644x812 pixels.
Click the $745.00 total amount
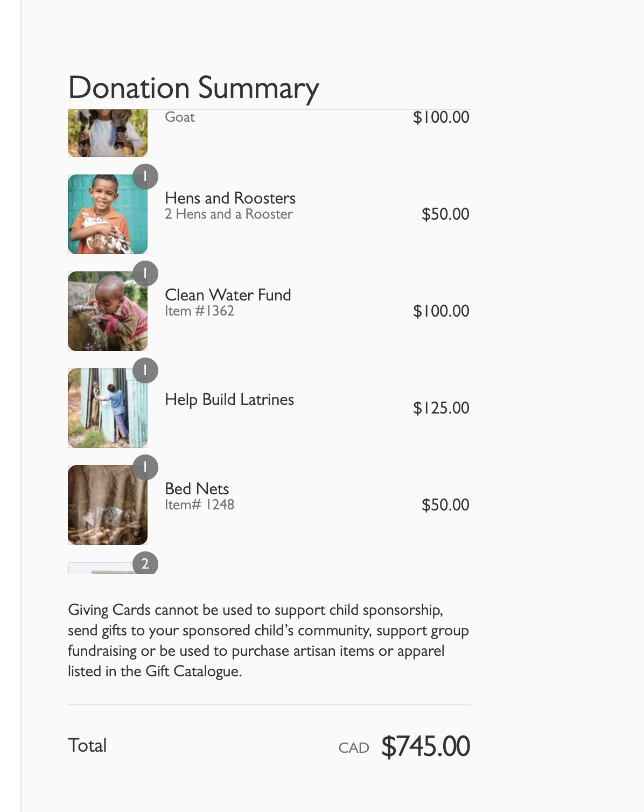coord(425,746)
